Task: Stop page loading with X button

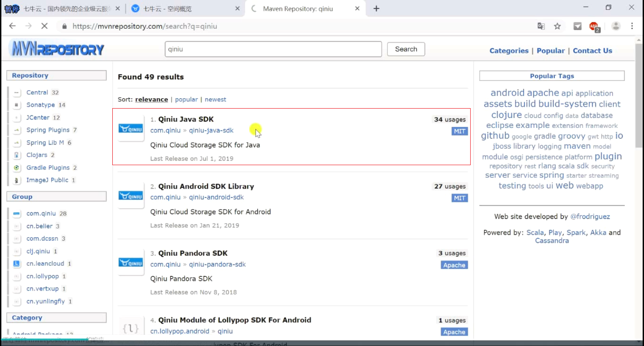Action: click(44, 26)
